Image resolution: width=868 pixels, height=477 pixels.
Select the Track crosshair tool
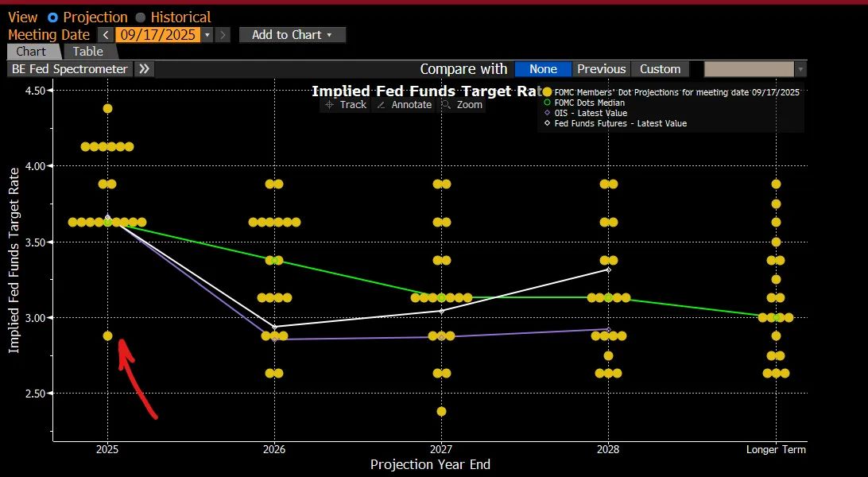pos(345,104)
